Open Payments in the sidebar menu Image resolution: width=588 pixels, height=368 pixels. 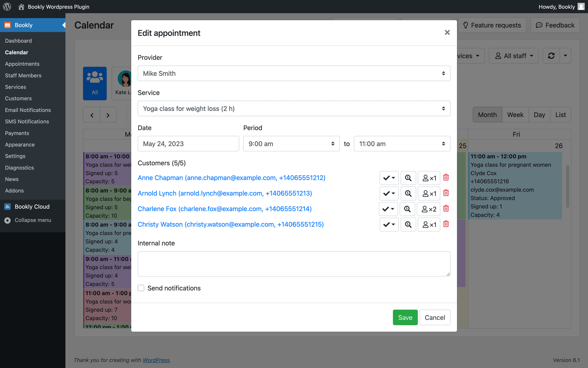coord(17,133)
